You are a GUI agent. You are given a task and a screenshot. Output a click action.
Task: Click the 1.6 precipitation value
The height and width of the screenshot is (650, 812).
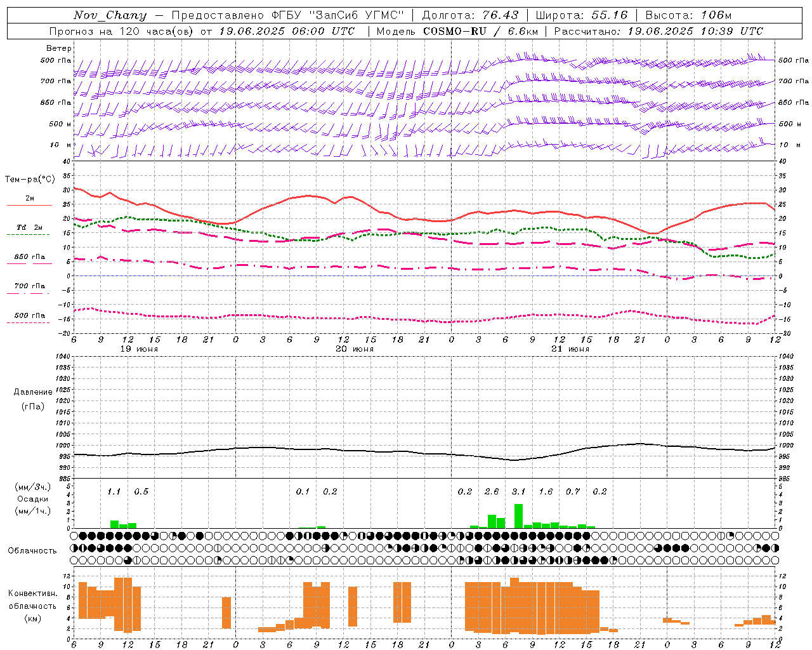click(x=546, y=492)
